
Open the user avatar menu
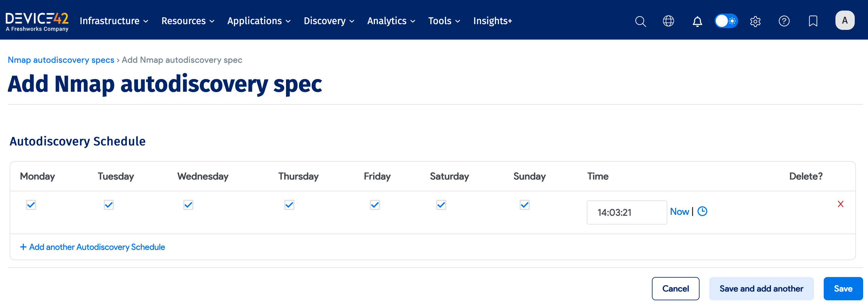845,20
